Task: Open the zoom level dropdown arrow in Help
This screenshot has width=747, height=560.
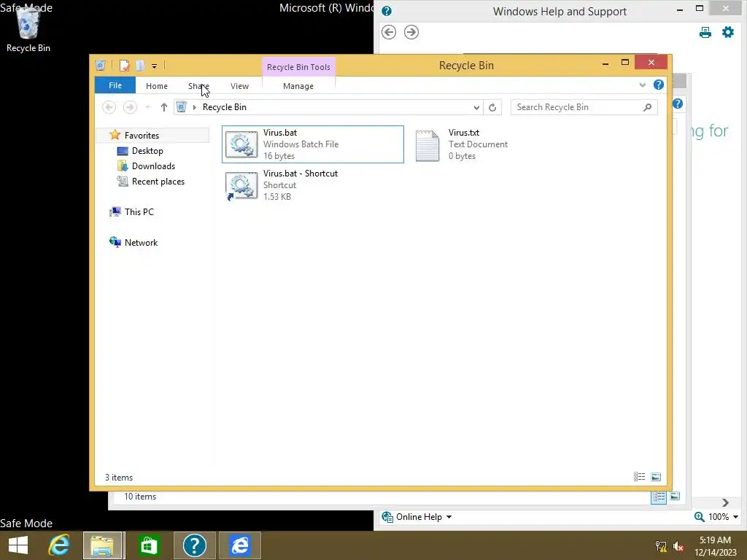Action: [x=735, y=517]
